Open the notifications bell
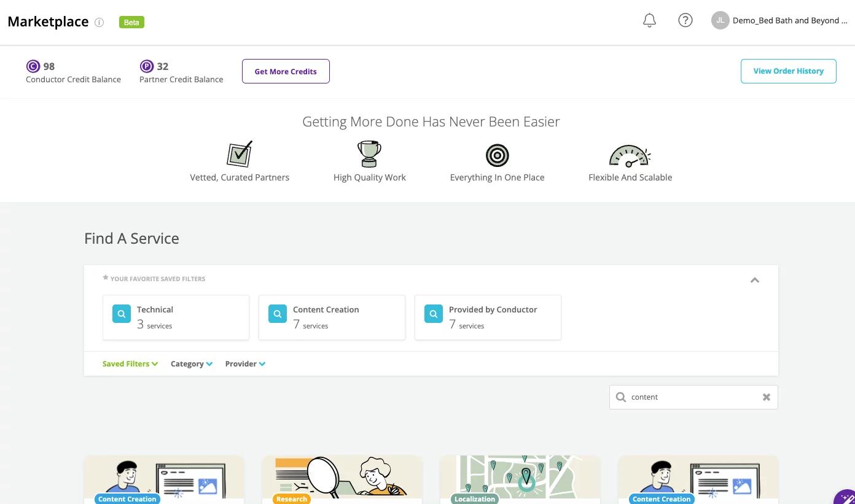The image size is (855, 504). click(x=649, y=20)
